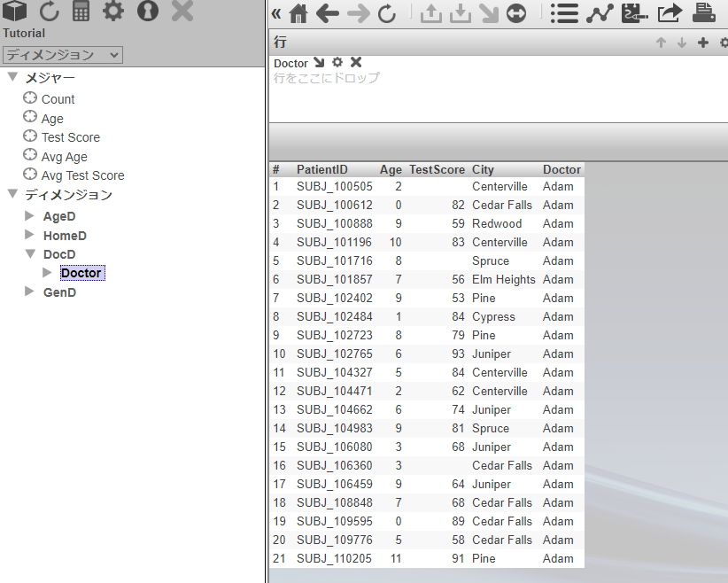This screenshot has width=728, height=583.
Task: Move row item up with up arrow
Action: point(661,43)
